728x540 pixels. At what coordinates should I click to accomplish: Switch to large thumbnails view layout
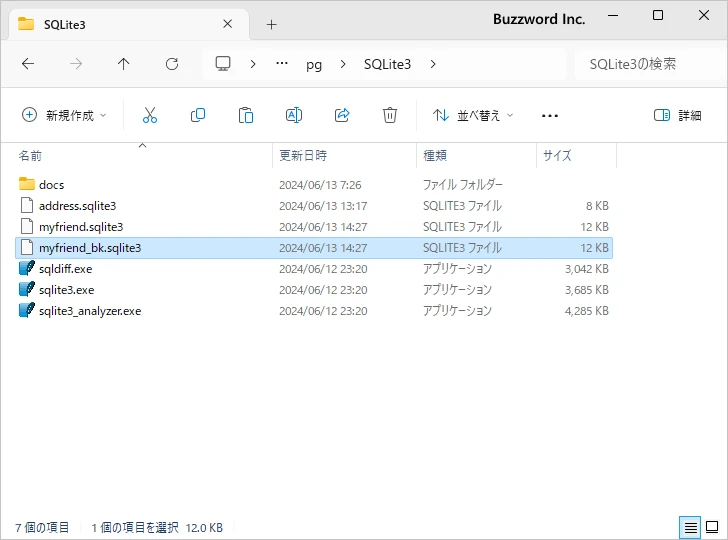[x=713, y=527]
